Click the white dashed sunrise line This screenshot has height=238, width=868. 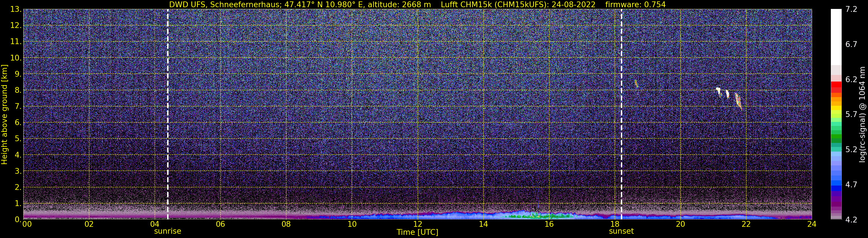pos(167,114)
